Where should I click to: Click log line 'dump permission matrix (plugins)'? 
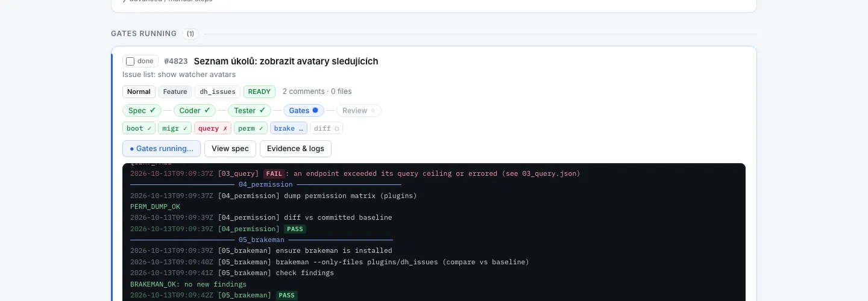click(350, 196)
